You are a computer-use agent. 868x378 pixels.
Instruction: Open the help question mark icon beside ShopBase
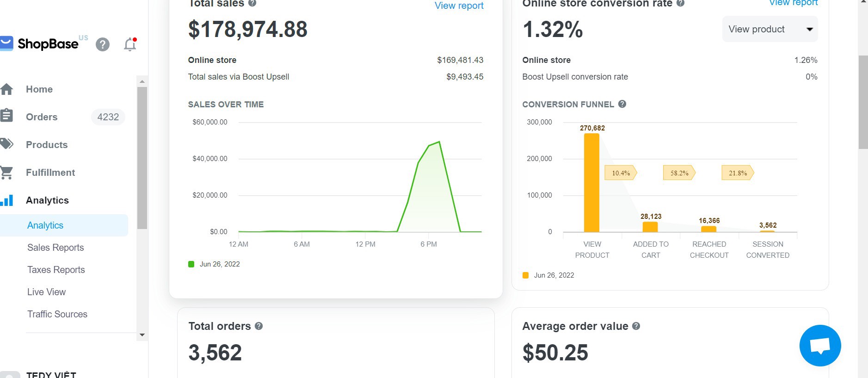point(103,44)
